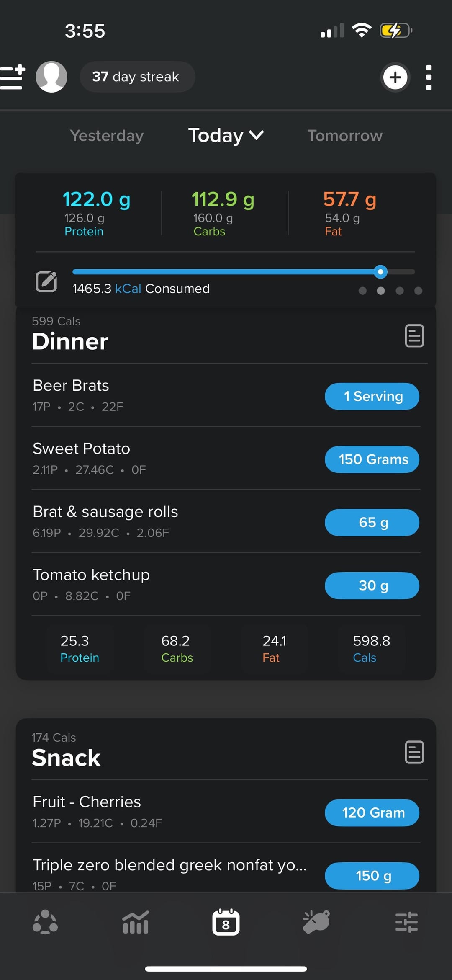Open the progress chart icon

(x=136, y=922)
